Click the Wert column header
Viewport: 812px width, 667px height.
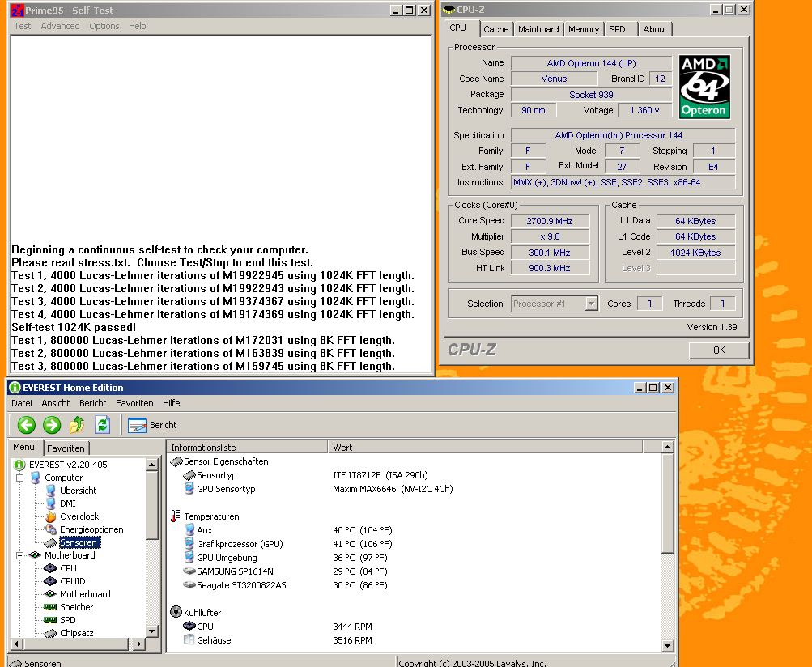(x=485, y=448)
